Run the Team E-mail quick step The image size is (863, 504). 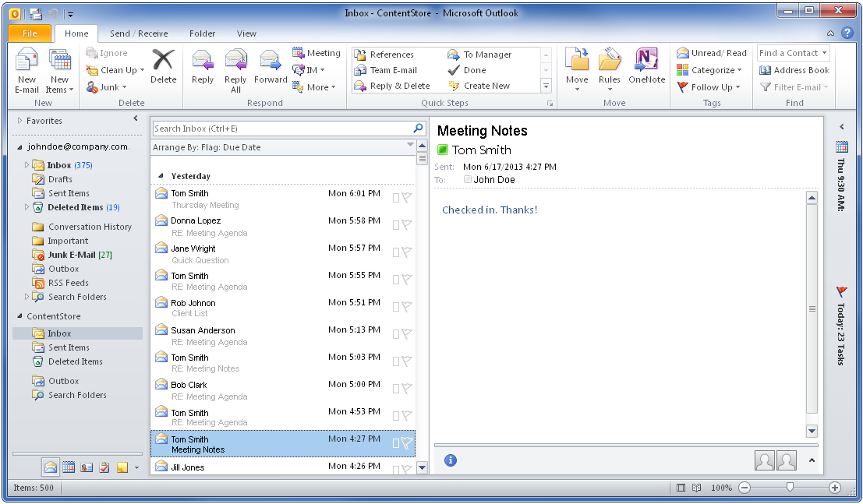click(386, 70)
